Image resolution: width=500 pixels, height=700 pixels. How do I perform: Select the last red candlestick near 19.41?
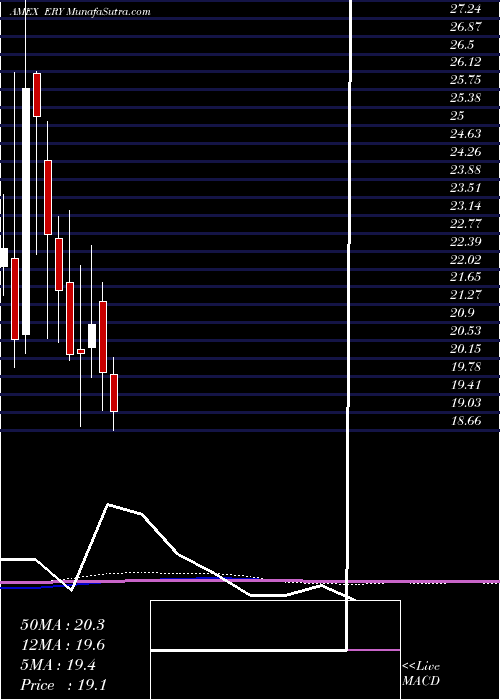click(114, 393)
